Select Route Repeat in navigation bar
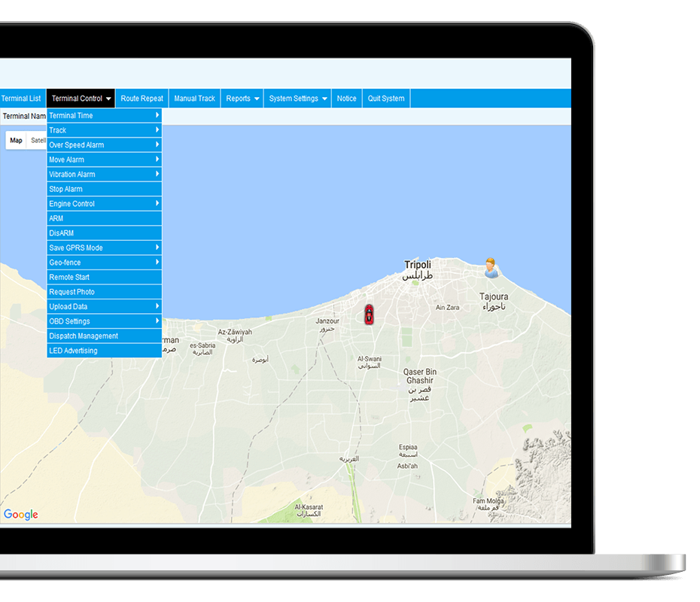The height and width of the screenshot is (602, 700). pos(142,99)
